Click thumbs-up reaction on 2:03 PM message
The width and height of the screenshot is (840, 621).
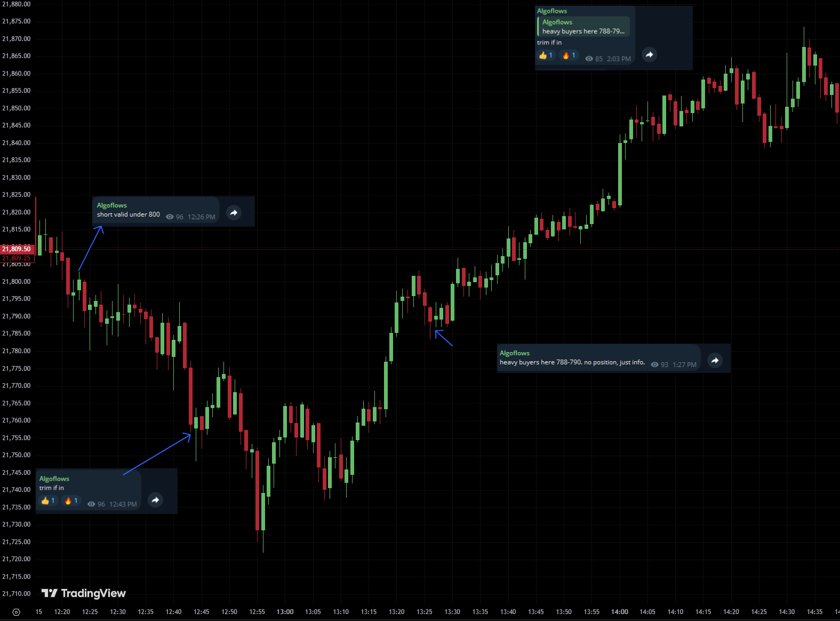(546, 55)
